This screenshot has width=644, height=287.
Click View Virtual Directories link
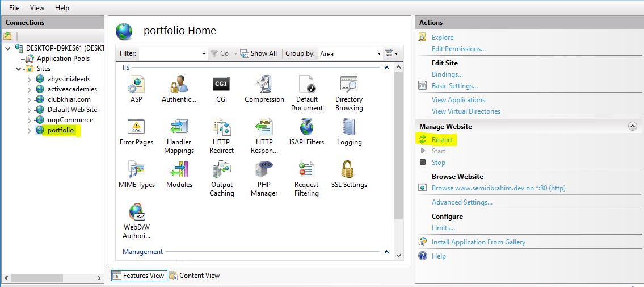click(x=466, y=111)
